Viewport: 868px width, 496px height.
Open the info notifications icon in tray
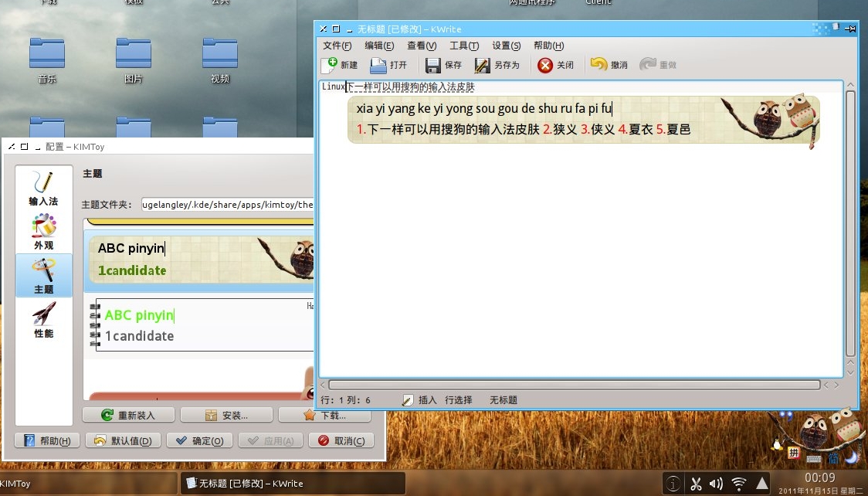pos(673,484)
